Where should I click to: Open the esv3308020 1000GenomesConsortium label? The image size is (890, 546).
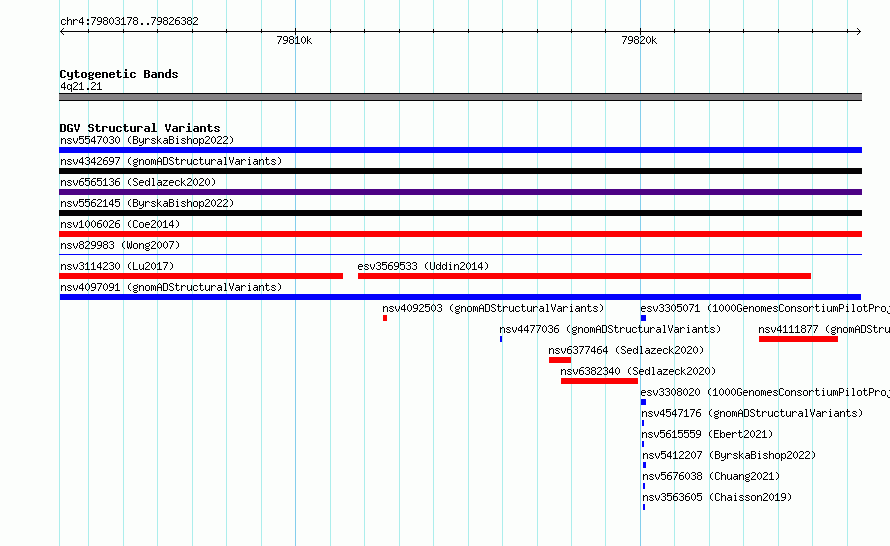click(765, 392)
